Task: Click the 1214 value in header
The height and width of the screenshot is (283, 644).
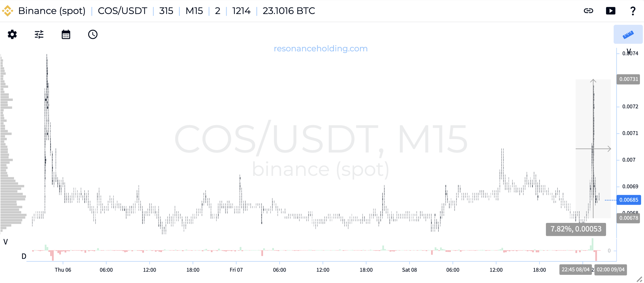Action: [241, 11]
